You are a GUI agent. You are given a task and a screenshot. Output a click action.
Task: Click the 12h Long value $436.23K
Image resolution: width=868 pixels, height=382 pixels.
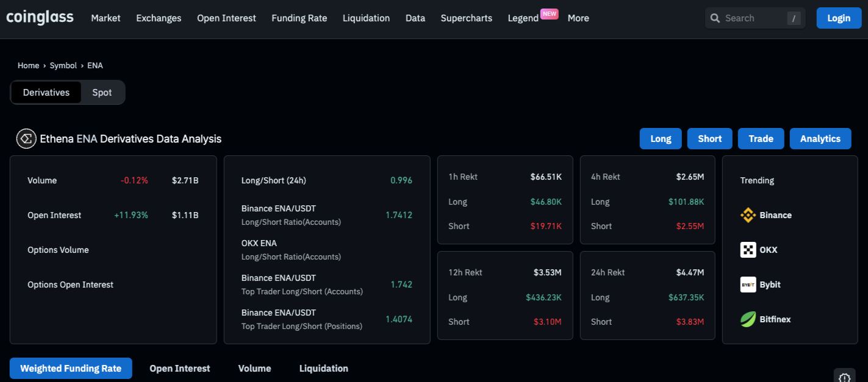[543, 297]
